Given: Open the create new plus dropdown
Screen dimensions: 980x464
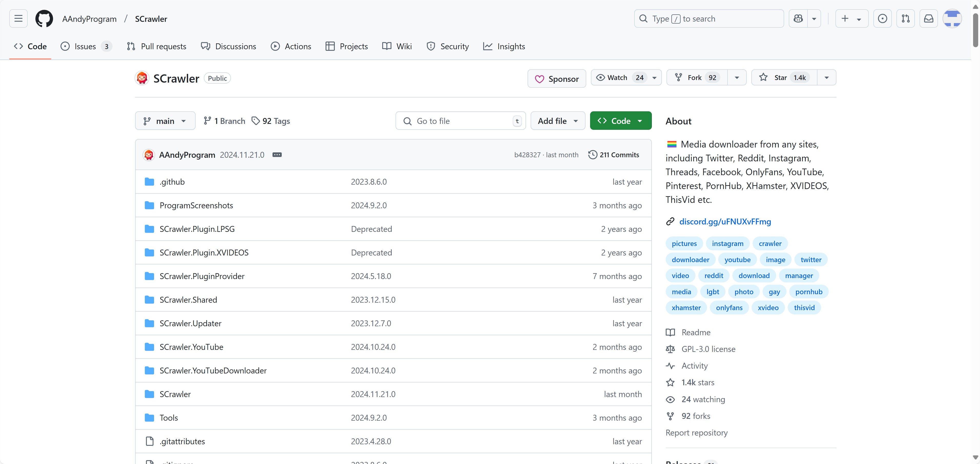Looking at the screenshot, I should pyautogui.click(x=852, y=19).
